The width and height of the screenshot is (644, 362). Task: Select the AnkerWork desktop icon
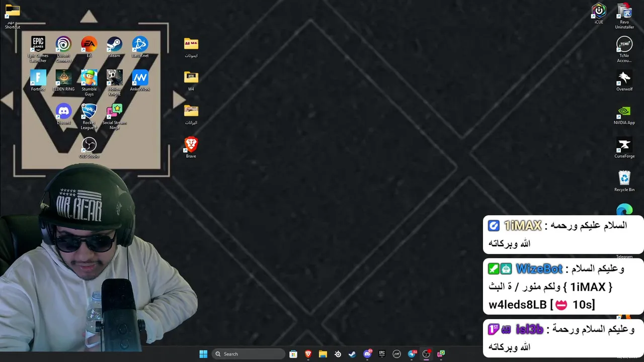[140, 80]
